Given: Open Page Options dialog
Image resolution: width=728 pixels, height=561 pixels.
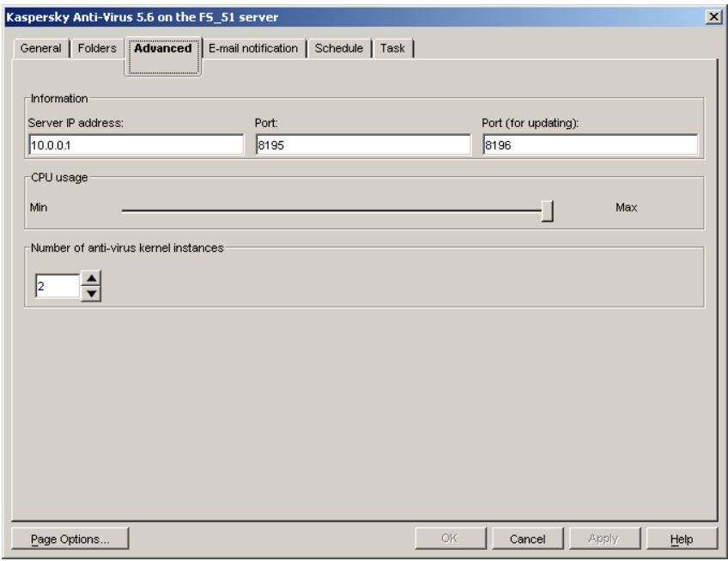Looking at the screenshot, I should [70, 539].
